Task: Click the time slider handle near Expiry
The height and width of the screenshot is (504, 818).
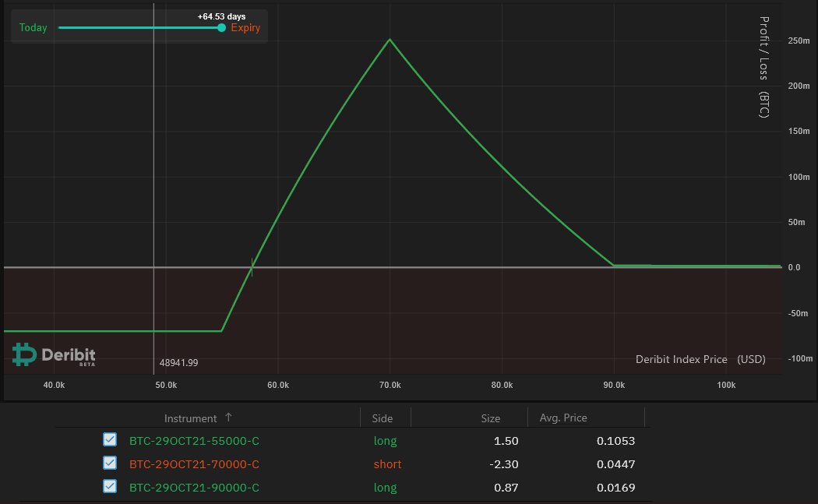Action: 222,28
